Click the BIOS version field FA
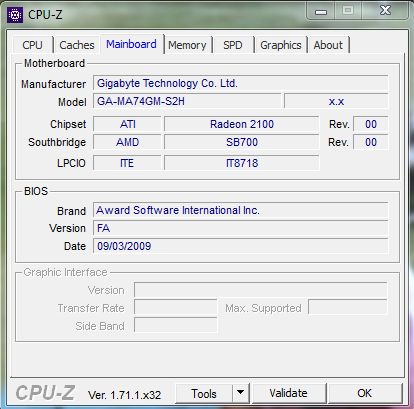This screenshot has width=414, height=409. point(241,228)
